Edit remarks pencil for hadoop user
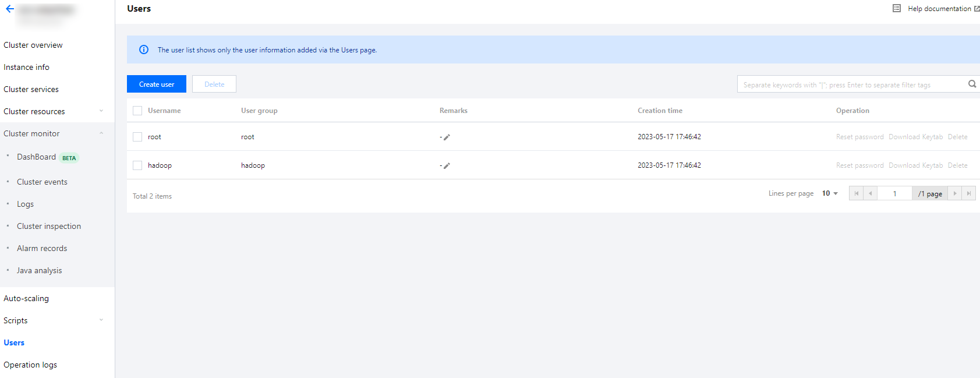Screen dimensions: 980x378 447,166
